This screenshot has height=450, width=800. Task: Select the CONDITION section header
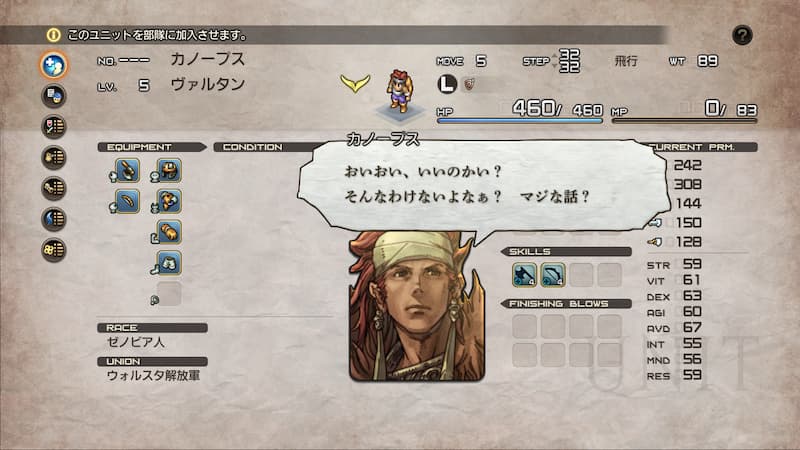[x=265, y=147]
